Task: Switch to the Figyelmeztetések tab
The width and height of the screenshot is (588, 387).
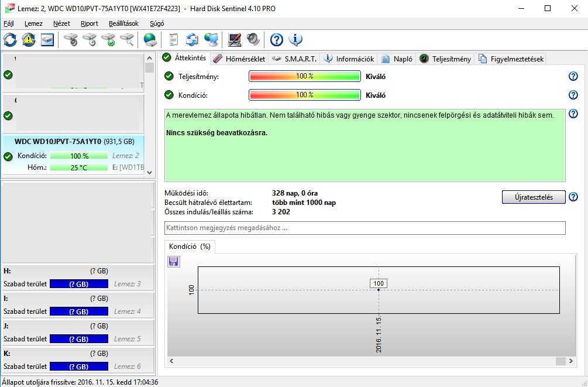Action: [511, 59]
